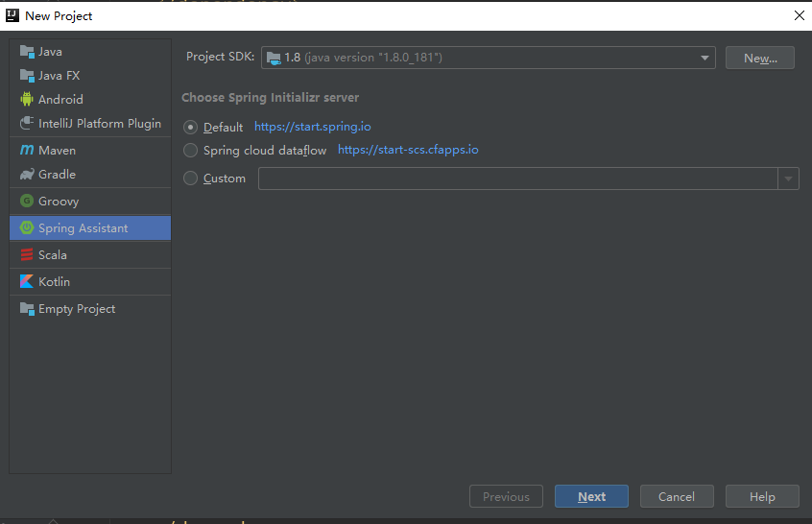Open Help for the New Project dialog
The height and width of the screenshot is (524, 812).
pos(762,496)
